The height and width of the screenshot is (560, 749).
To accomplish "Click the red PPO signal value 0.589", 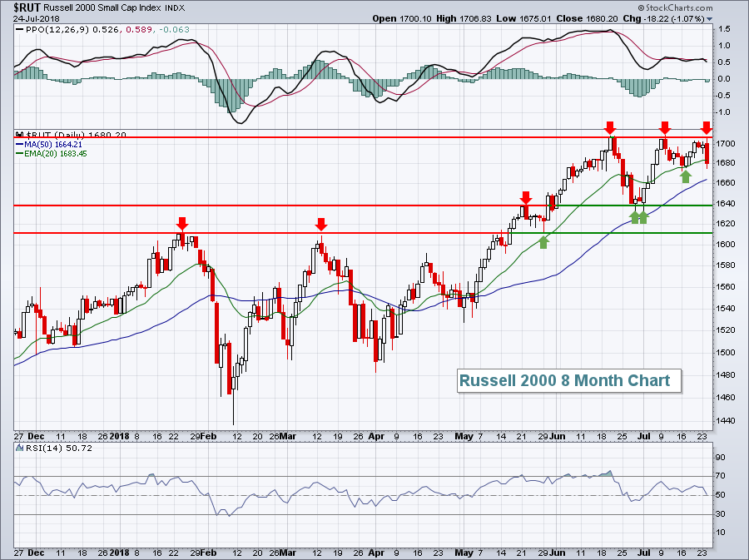I will click(x=139, y=29).
